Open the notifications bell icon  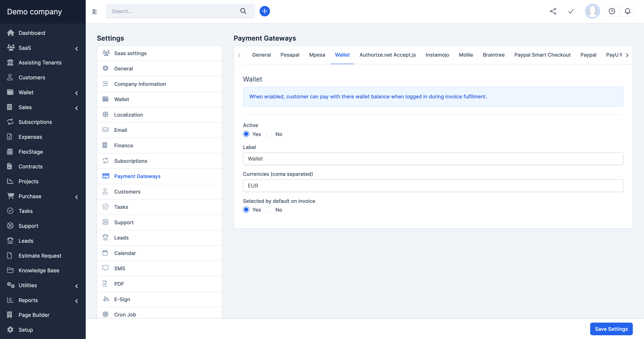(x=627, y=11)
